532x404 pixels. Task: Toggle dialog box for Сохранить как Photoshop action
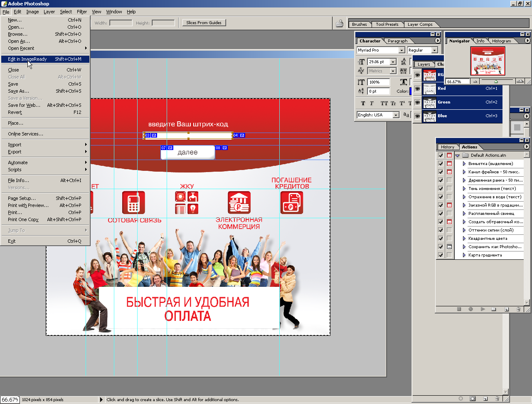click(x=449, y=247)
